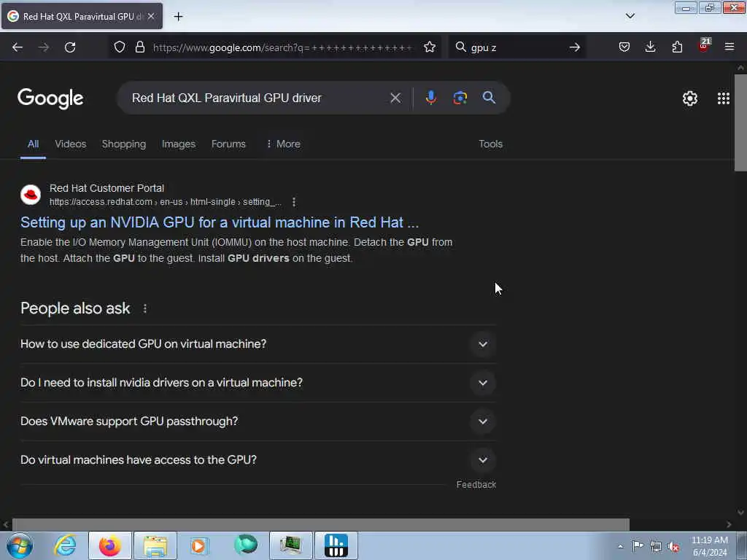Open the access.redhat.com URL breadcrumb
The height and width of the screenshot is (560, 747).
tap(166, 202)
